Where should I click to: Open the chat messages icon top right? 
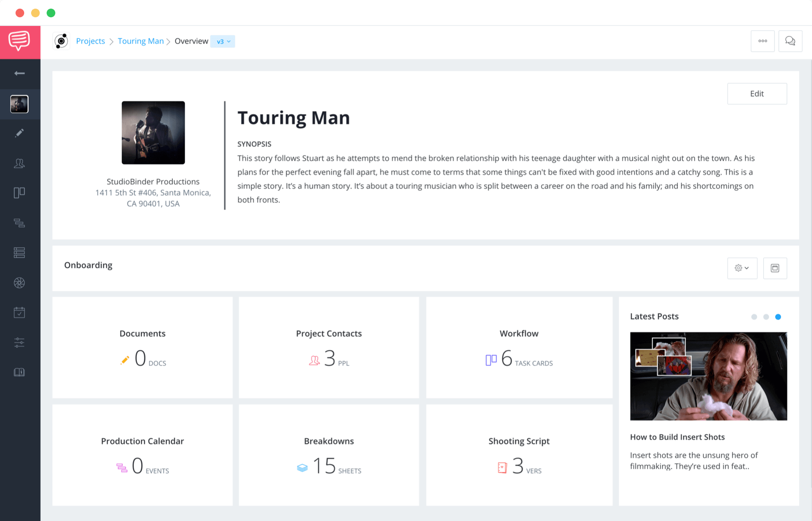click(x=790, y=41)
